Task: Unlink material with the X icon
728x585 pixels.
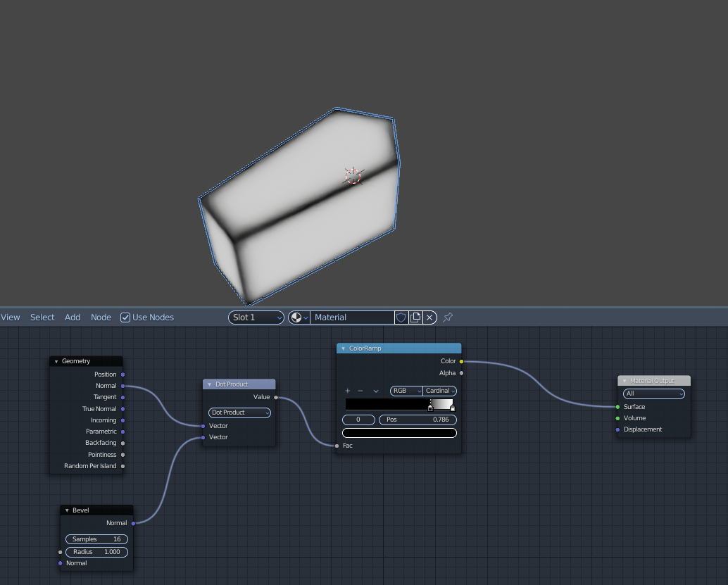Action: (x=430, y=317)
